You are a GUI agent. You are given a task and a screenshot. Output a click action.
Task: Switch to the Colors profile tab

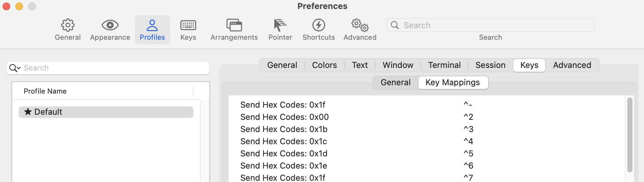click(x=324, y=65)
